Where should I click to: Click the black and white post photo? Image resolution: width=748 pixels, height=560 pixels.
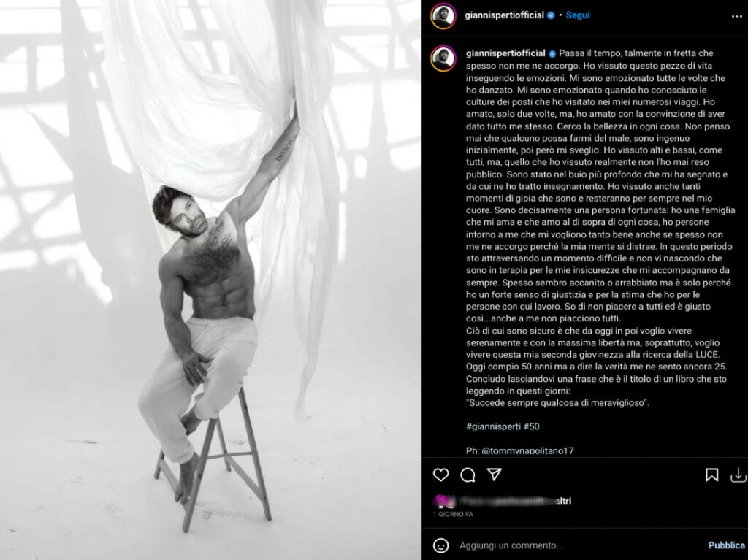click(x=210, y=280)
